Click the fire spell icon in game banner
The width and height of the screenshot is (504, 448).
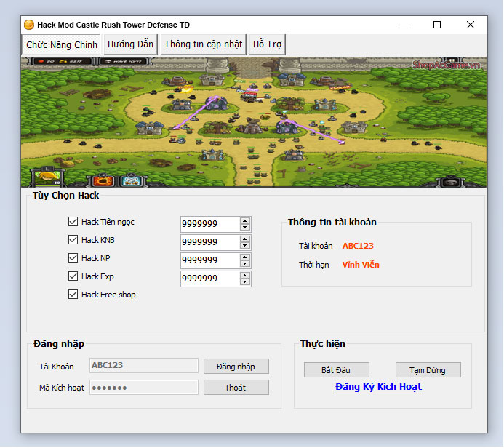(103, 181)
